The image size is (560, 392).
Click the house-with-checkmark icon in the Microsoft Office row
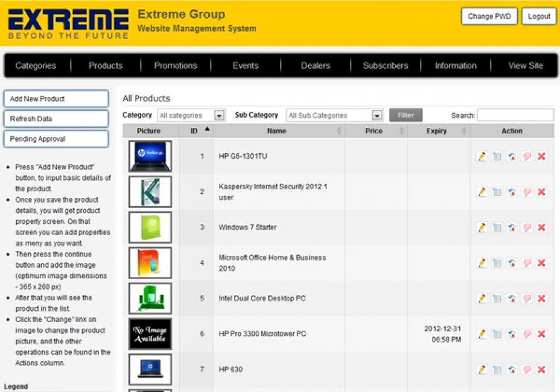click(x=512, y=263)
